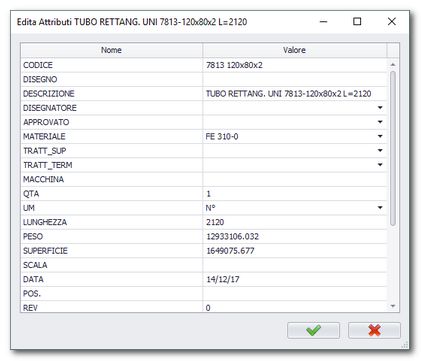Click the Valore column header

click(295, 50)
